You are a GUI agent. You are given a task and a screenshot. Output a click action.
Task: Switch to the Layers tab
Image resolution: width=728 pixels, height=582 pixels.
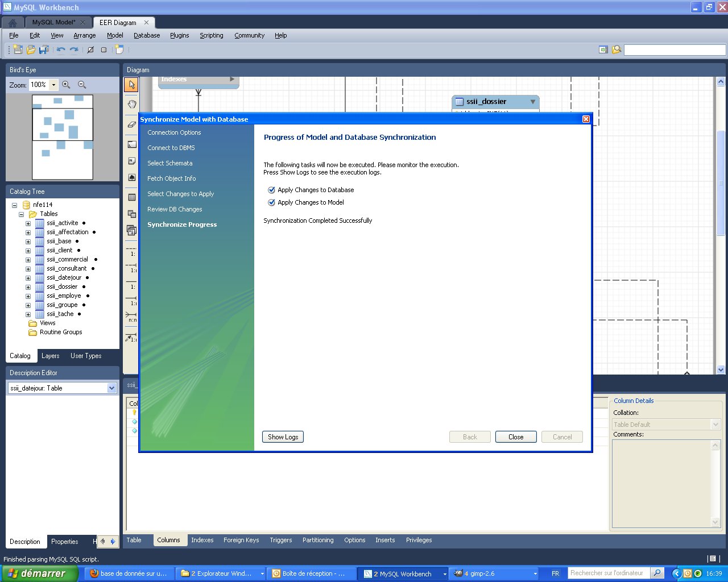51,356
